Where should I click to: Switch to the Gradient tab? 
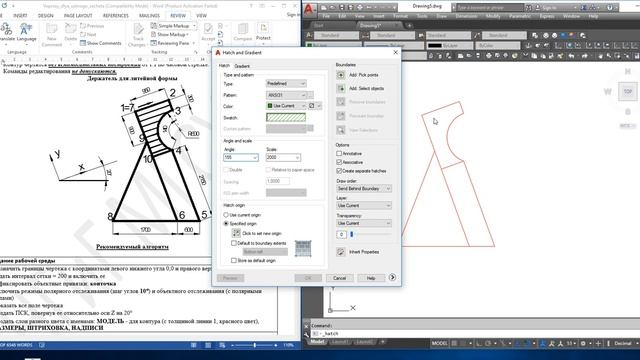coord(242,66)
